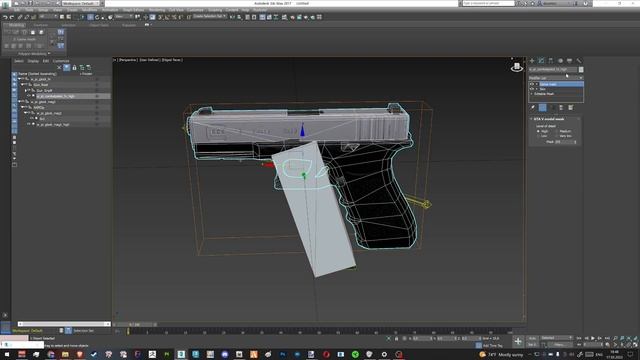Activate the Select and Rotate tool
640x360 pixels.
(97, 17)
